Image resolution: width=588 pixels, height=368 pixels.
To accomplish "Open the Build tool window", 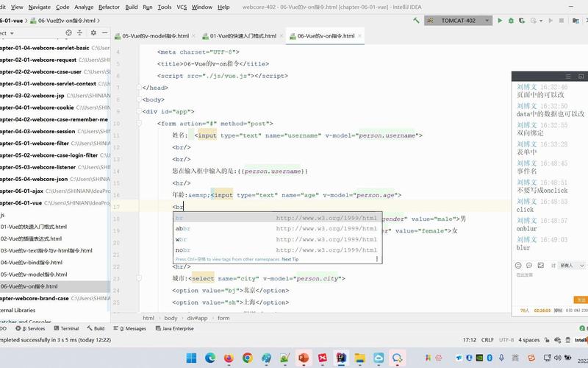I will (96, 328).
